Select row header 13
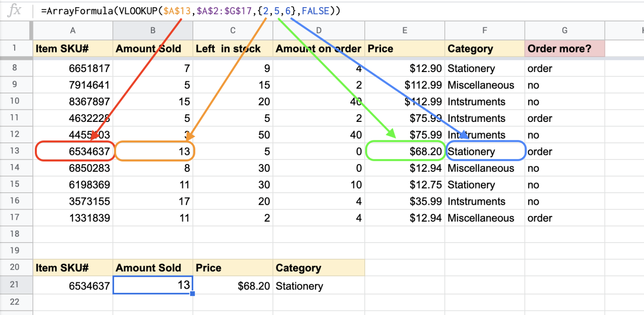Image resolution: width=644 pixels, height=315 pixels. click(16, 151)
